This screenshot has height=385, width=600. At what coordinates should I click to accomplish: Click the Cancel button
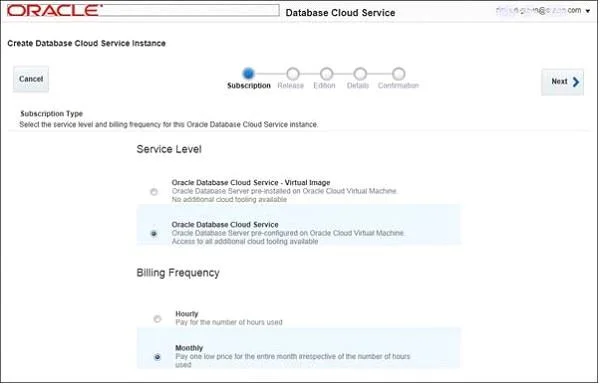pos(31,79)
